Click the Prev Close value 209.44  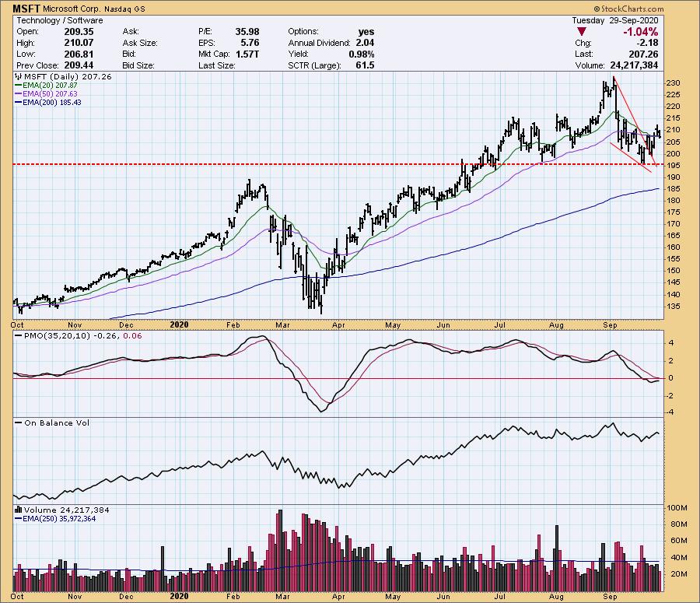[x=79, y=65]
